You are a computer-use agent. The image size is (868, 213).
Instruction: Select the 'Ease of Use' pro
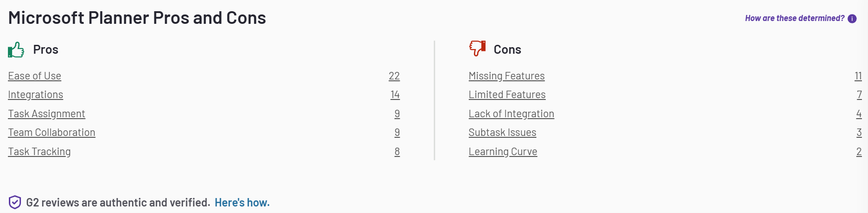[35, 76]
